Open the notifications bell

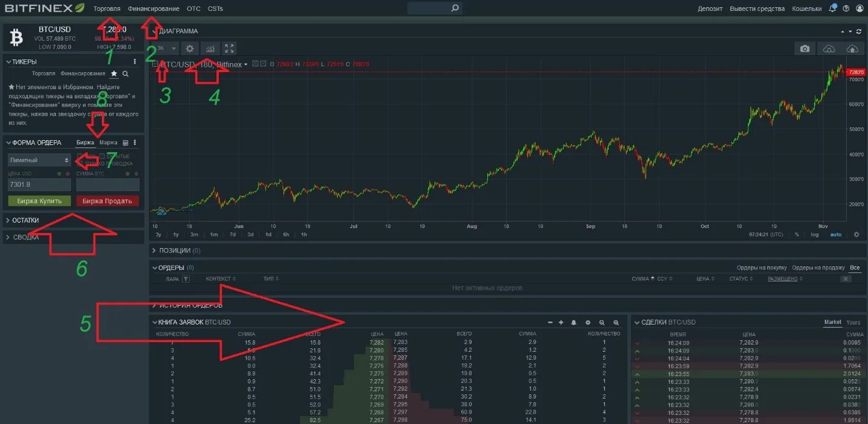coord(833,8)
